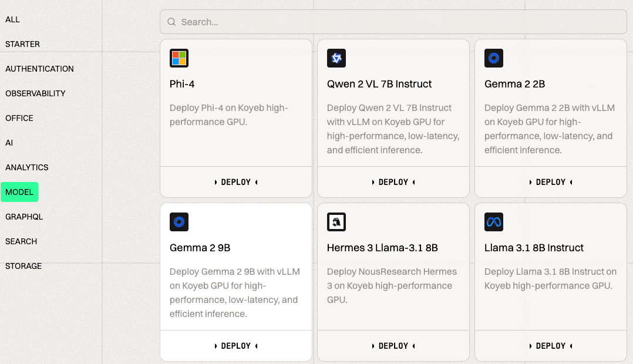Deploy the Gemma 2 9B model
Viewport: 633px width, 364px height.
(x=235, y=346)
